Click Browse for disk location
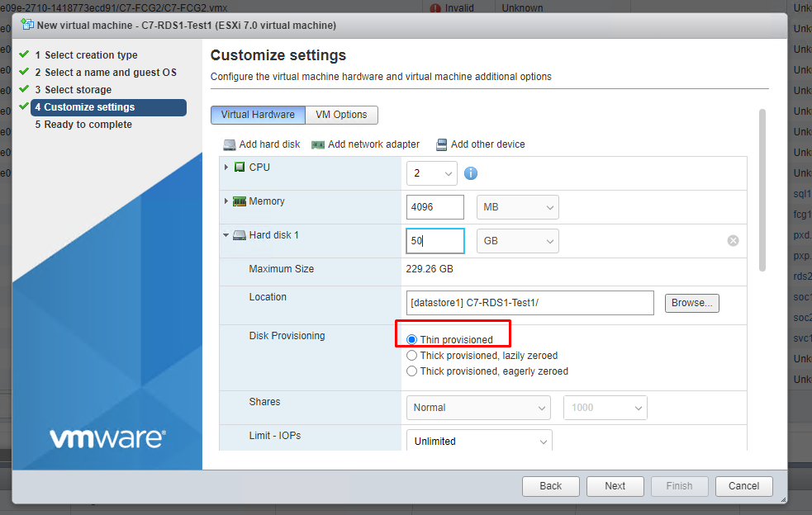The height and width of the screenshot is (515, 812). coord(691,303)
